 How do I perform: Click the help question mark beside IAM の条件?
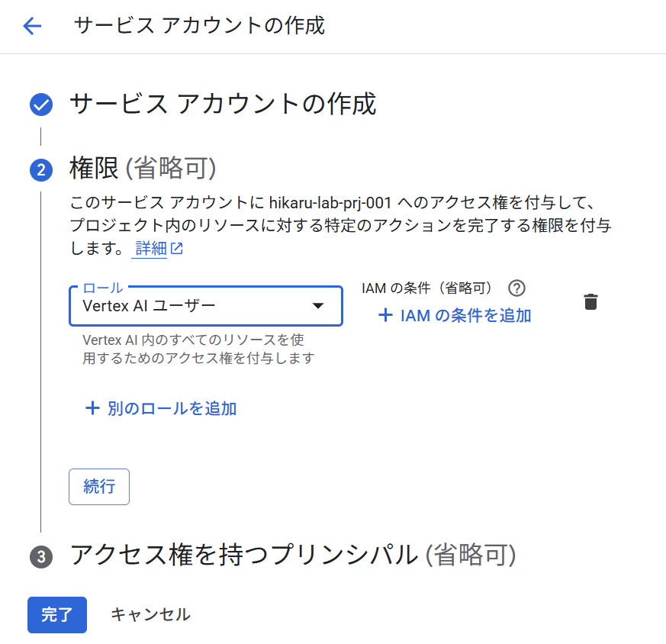[x=517, y=288]
